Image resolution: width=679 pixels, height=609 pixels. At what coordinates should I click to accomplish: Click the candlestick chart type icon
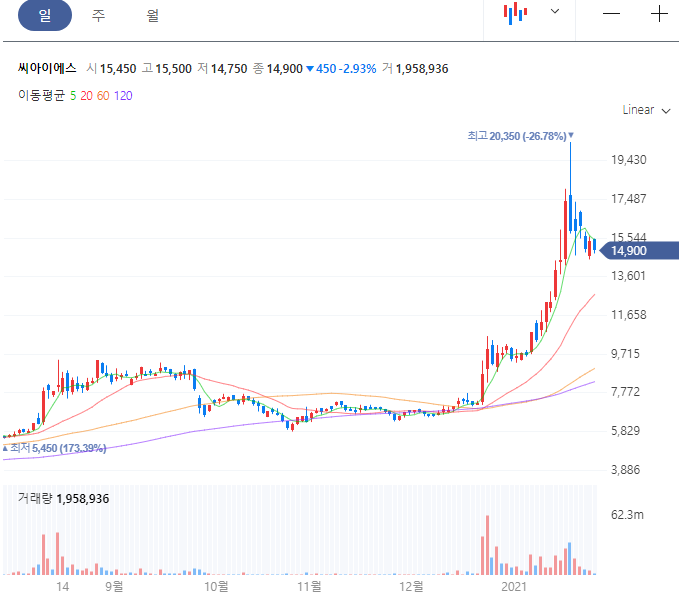(x=515, y=13)
